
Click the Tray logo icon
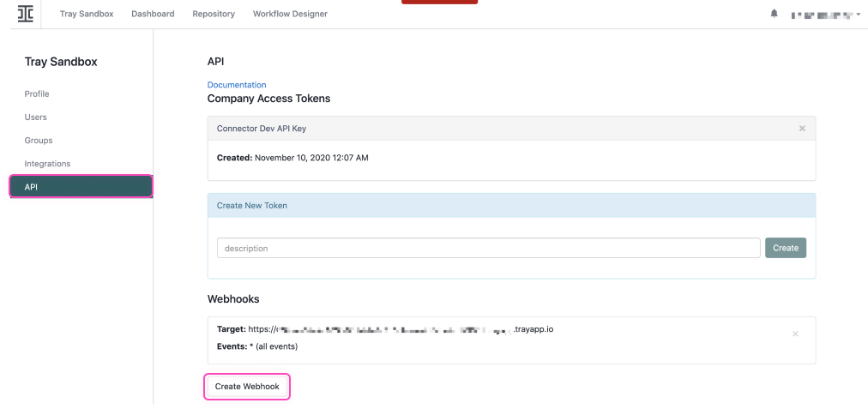coord(26,14)
